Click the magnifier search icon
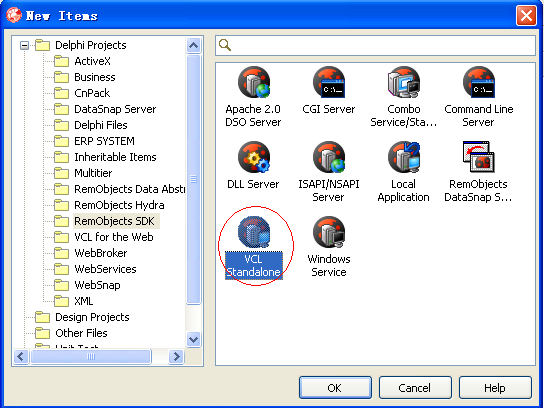 click(225, 45)
